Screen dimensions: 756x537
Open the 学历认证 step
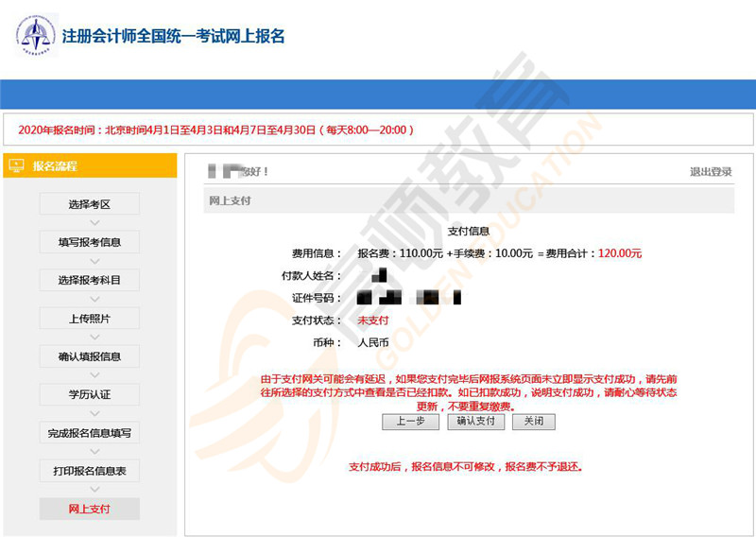90,394
